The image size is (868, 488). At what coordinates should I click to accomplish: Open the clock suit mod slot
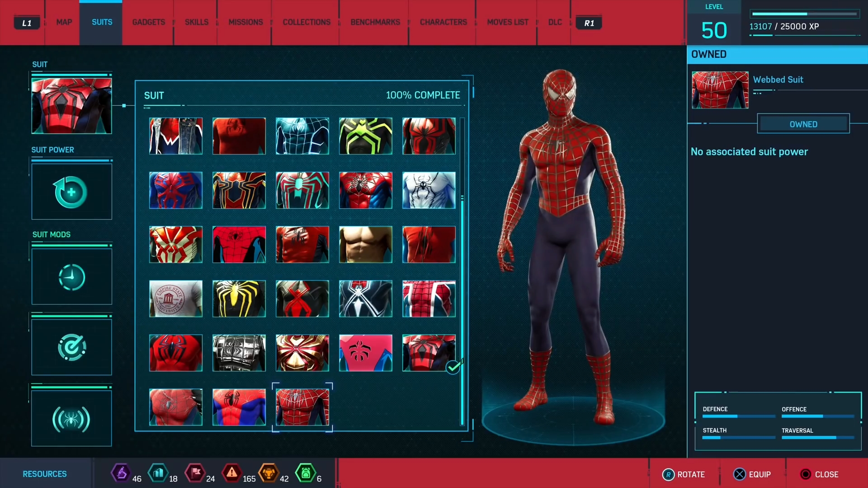pyautogui.click(x=71, y=277)
